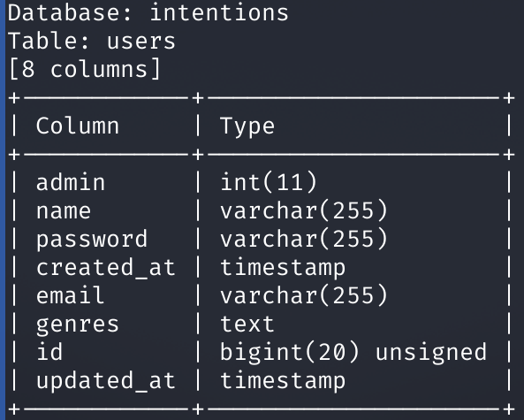Click the 'password' column entry
524x420 pixels.
pyautogui.click(x=92, y=240)
